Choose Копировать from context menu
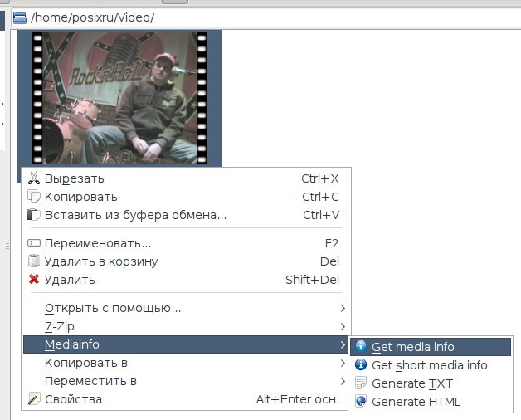Screen dimensions: 521x420 pyautogui.click(x=186, y=197)
